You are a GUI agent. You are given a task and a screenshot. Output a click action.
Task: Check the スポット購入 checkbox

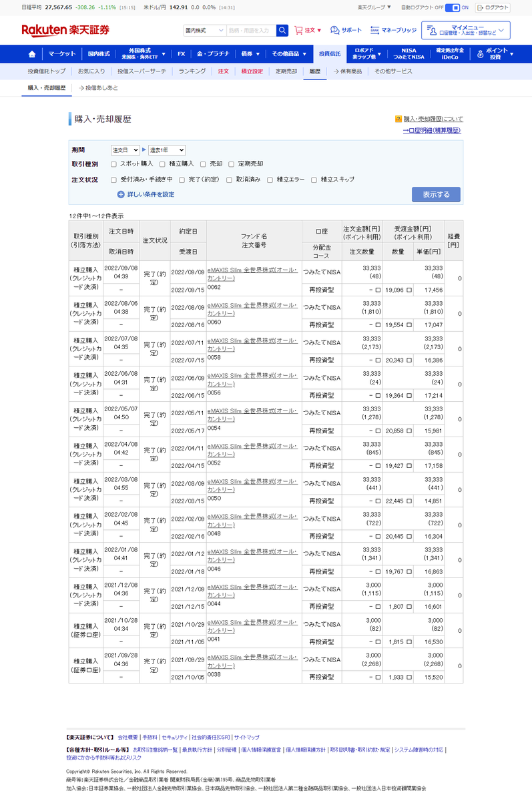click(x=113, y=164)
